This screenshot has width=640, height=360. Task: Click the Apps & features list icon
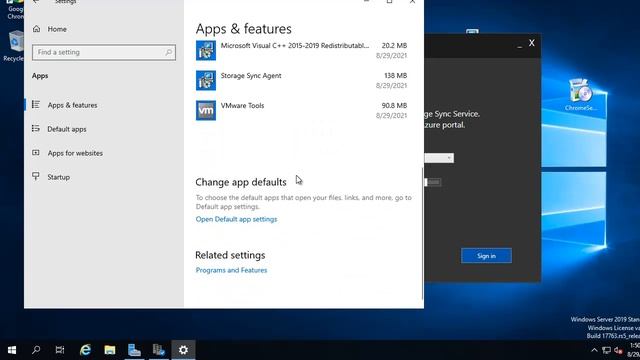36,105
